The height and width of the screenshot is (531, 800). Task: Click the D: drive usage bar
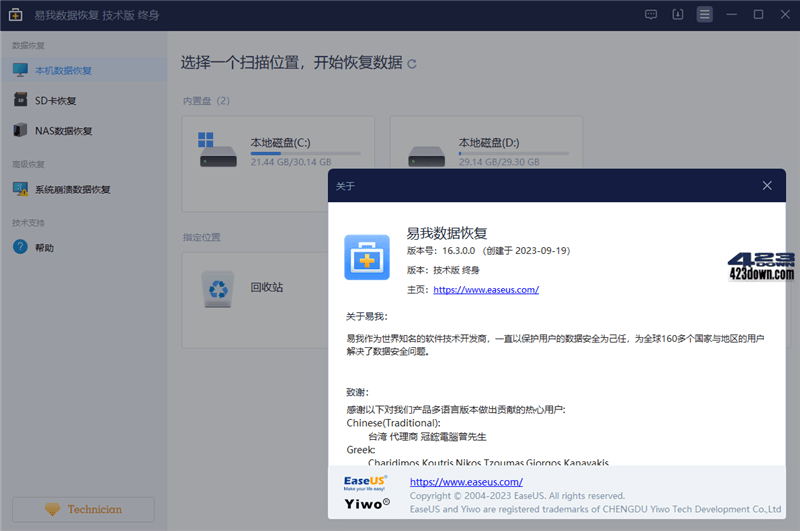pos(514,153)
